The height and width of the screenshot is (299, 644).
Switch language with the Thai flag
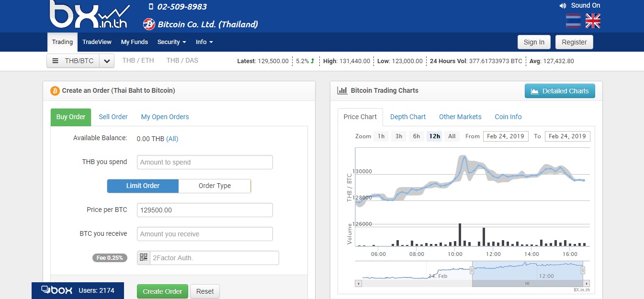(x=573, y=21)
